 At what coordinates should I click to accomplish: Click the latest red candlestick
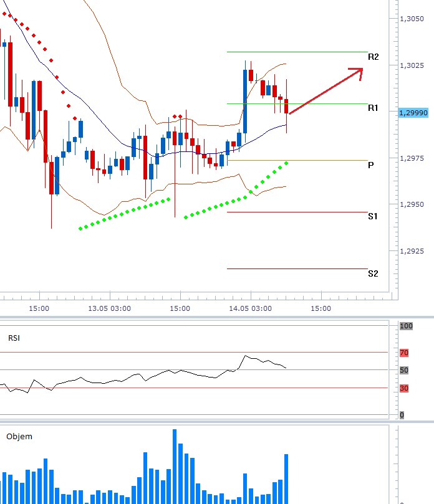pos(286,106)
